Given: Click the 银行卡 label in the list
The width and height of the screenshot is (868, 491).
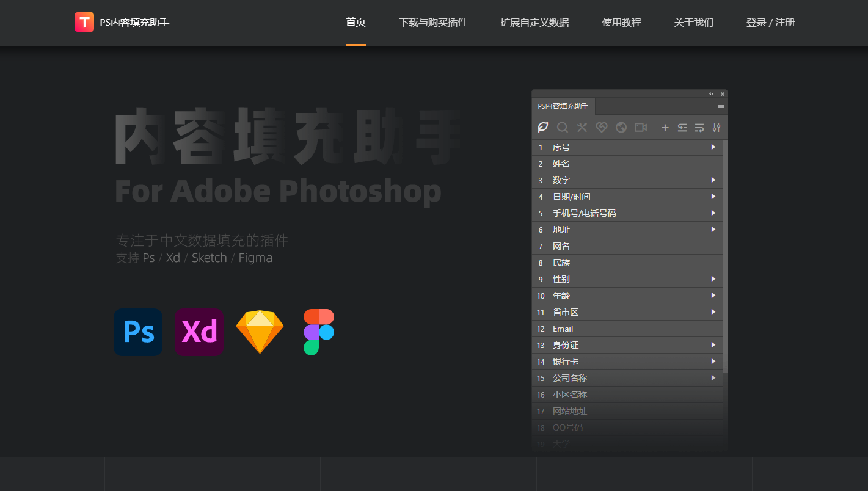Looking at the screenshot, I should tap(566, 362).
